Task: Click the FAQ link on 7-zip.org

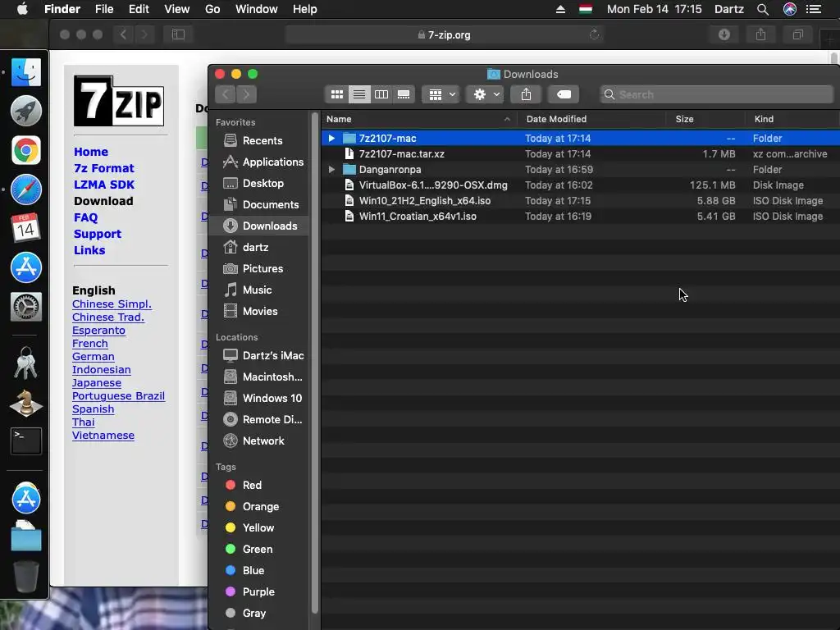Action: tap(85, 217)
